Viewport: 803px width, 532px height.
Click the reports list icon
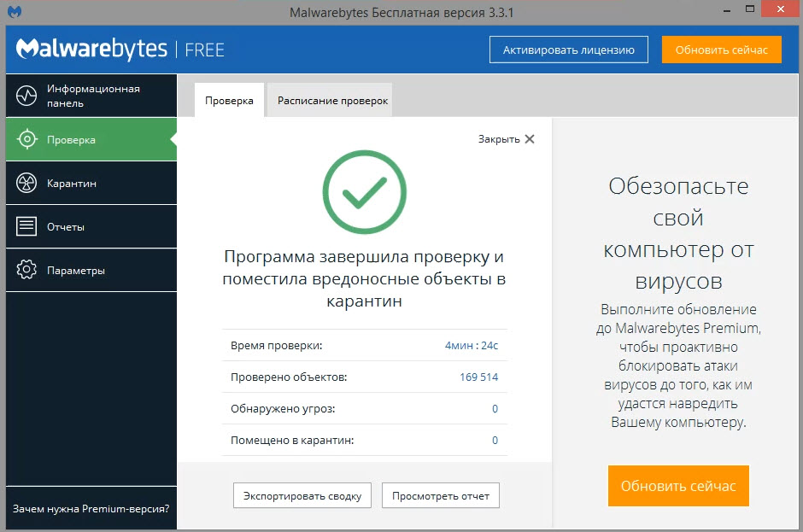26,226
